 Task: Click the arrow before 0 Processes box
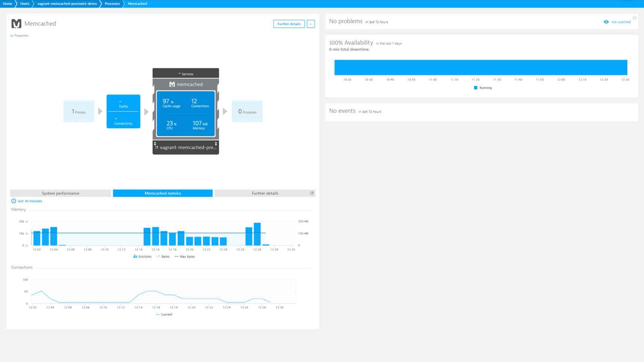(225, 111)
